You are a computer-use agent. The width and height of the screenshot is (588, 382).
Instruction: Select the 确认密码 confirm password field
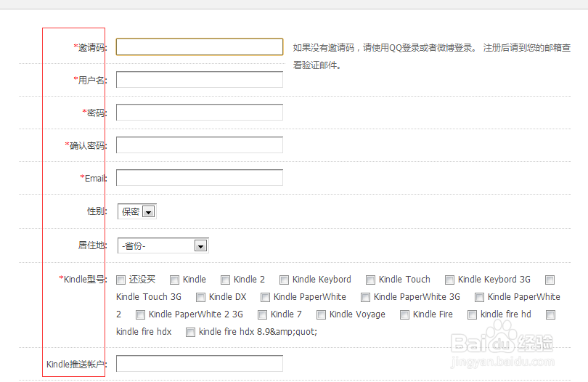point(200,145)
